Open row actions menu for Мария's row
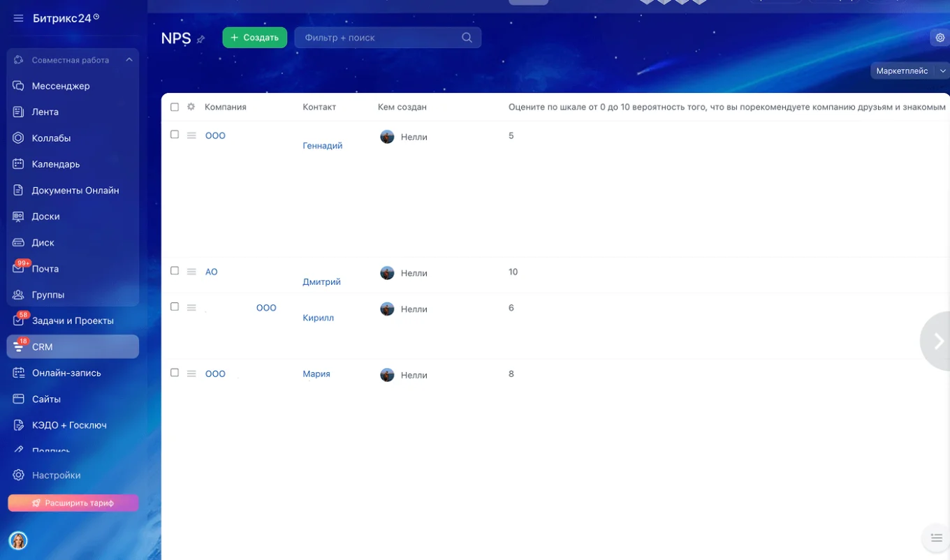Screen dimensions: 950x560 pyautogui.click(x=191, y=374)
